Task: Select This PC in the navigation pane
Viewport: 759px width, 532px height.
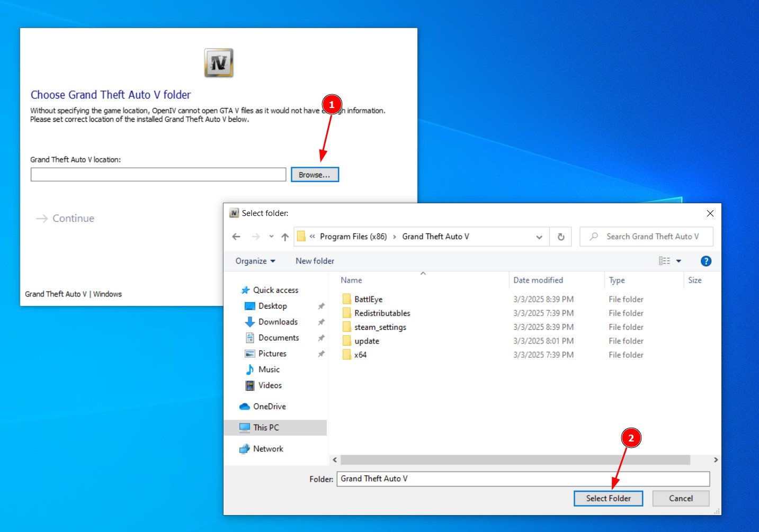Action: (275, 428)
